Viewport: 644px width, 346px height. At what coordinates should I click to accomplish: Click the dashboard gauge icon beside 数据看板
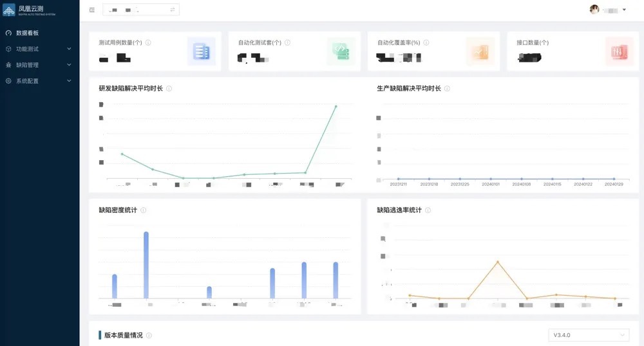click(x=8, y=33)
